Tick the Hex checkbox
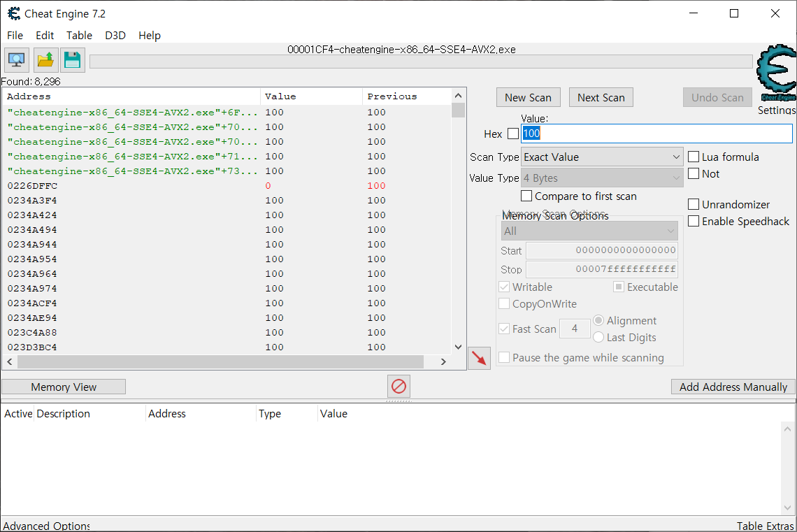Screen dimensions: 797x532 [513, 134]
